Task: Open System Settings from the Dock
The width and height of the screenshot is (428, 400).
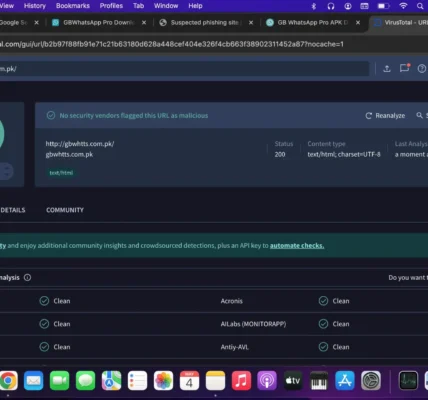Action: click(x=371, y=380)
